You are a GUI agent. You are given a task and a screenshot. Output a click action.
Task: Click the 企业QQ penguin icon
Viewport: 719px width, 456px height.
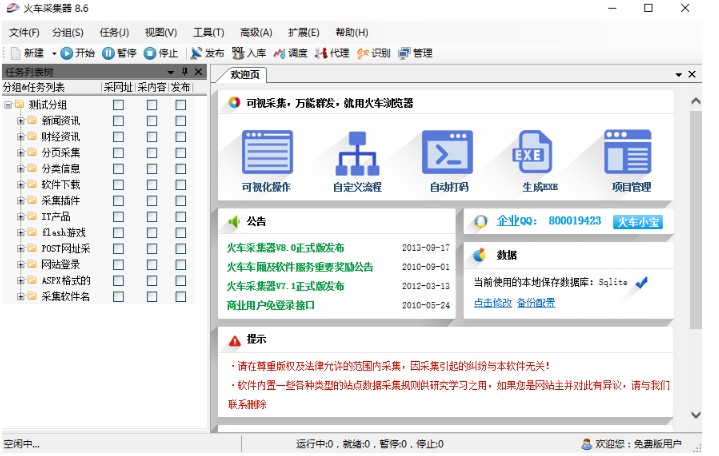pos(480,222)
